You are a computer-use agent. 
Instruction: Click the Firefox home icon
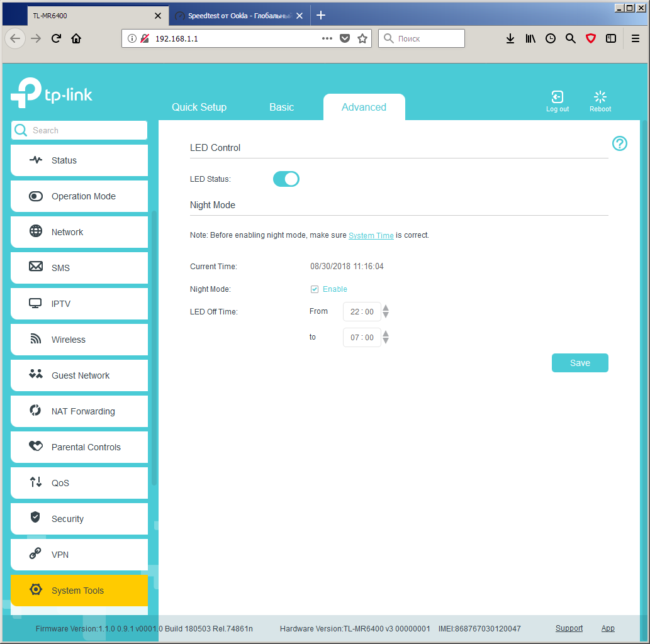[x=76, y=38]
